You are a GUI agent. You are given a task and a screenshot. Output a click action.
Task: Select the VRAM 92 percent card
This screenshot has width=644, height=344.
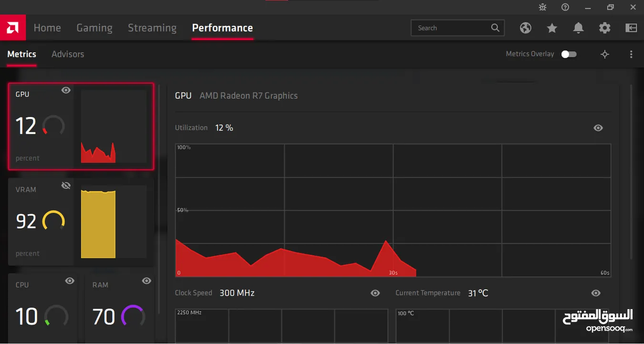81,222
